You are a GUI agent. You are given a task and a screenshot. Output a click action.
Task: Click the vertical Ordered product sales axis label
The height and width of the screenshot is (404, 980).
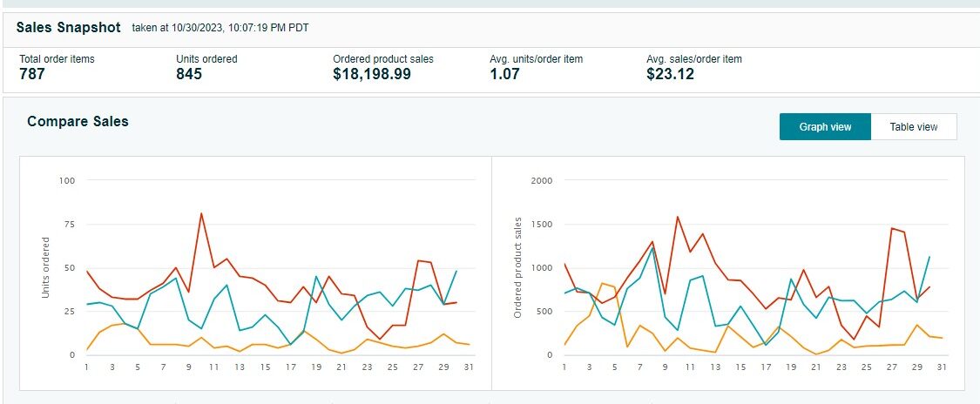(x=517, y=268)
